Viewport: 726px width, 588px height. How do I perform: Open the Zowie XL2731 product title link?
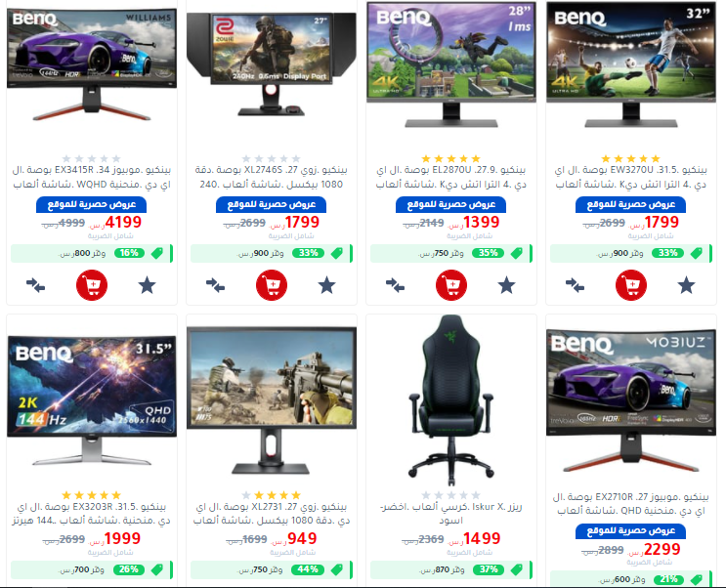click(272, 514)
